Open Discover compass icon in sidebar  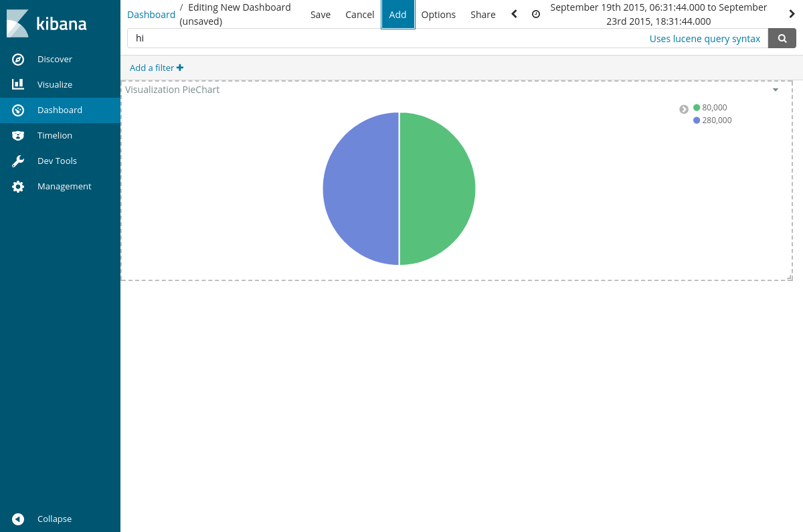pyautogui.click(x=18, y=60)
